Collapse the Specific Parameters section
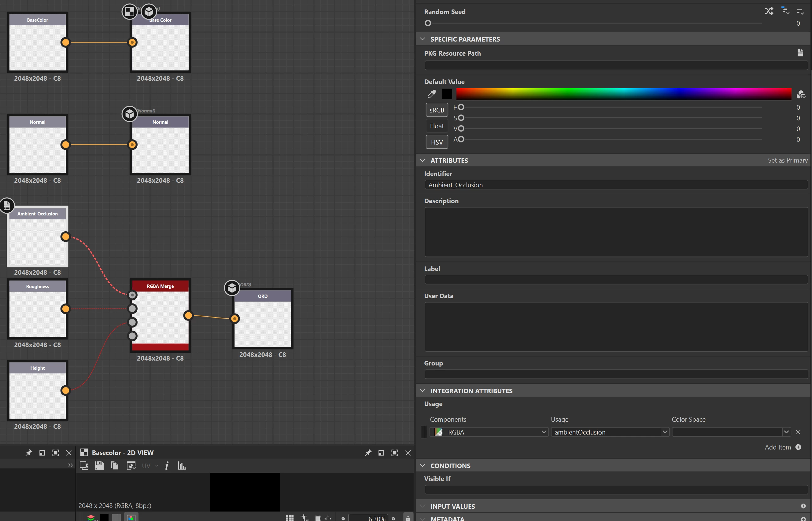 (x=423, y=39)
